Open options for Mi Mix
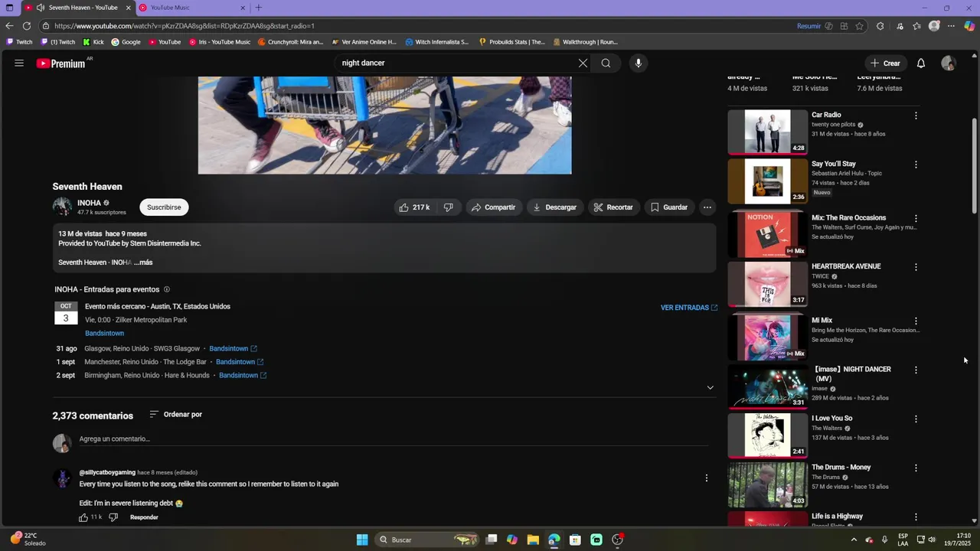Image resolution: width=980 pixels, height=551 pixels. (916, 321)
